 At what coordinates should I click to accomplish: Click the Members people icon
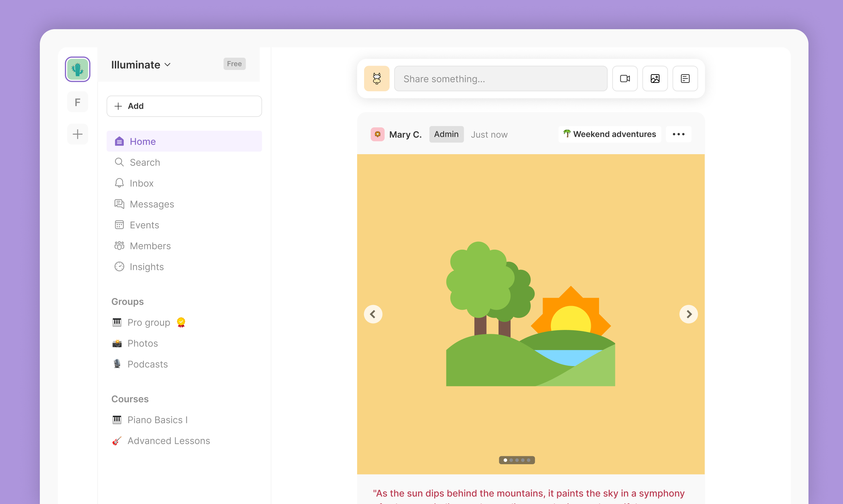[x=119, y=246]
